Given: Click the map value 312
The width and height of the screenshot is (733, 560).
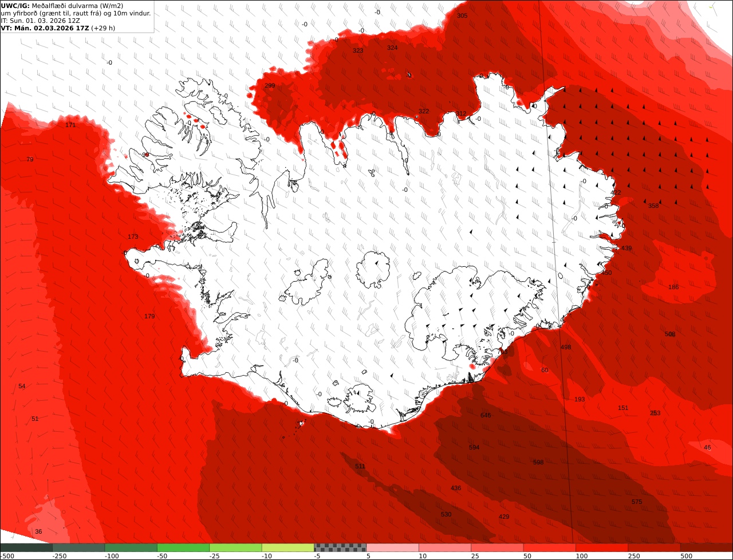Looking at the screenshot, I should (x=461, y=113).
